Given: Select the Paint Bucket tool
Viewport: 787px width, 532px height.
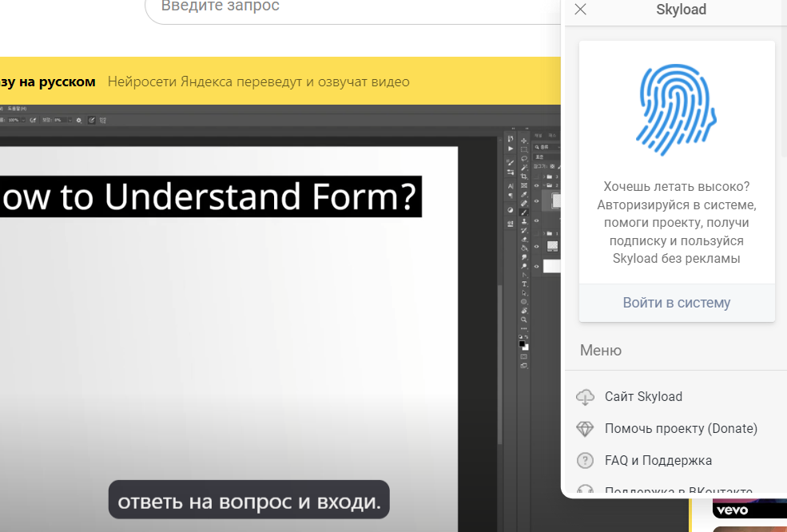Looking at the screenshot, I should tap(524, 248).
